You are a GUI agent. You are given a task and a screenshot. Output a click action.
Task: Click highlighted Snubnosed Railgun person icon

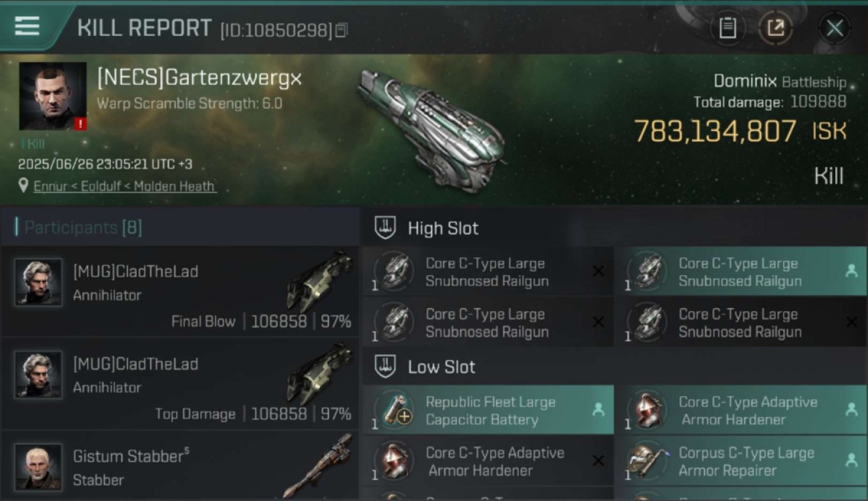tap(851, 271)
